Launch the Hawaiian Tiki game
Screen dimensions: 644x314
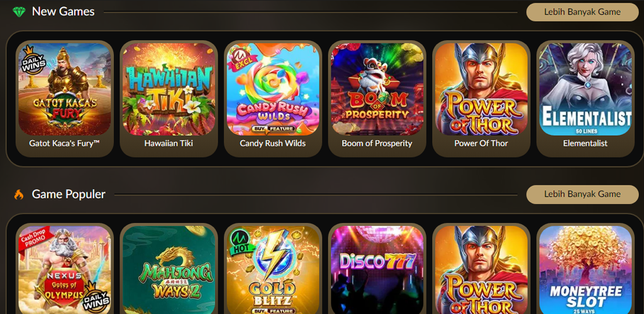(169, 89)
